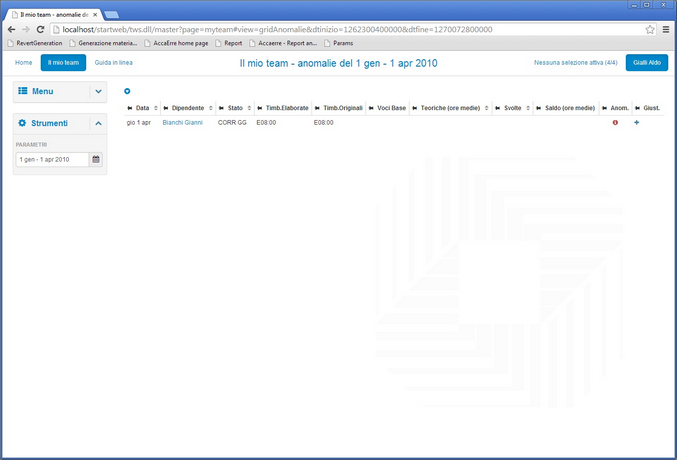Click the Voci Base column header
677x460 pixels.
click(392, 108)
